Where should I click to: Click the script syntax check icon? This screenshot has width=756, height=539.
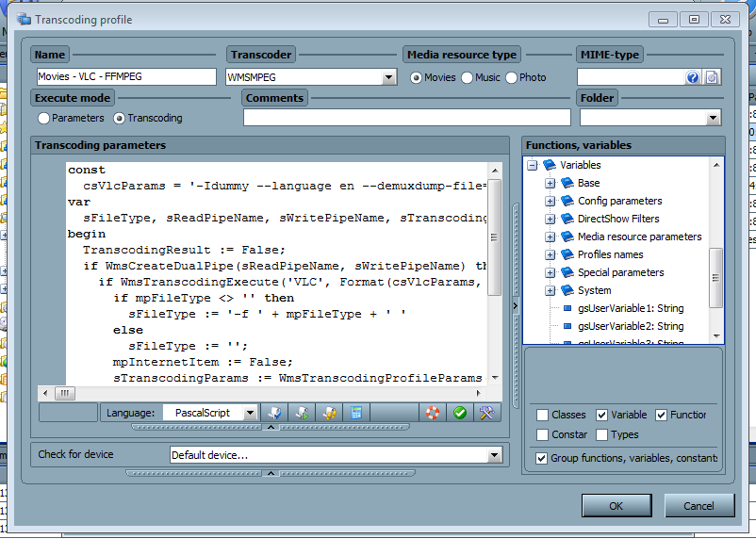(x=274, y=413)
